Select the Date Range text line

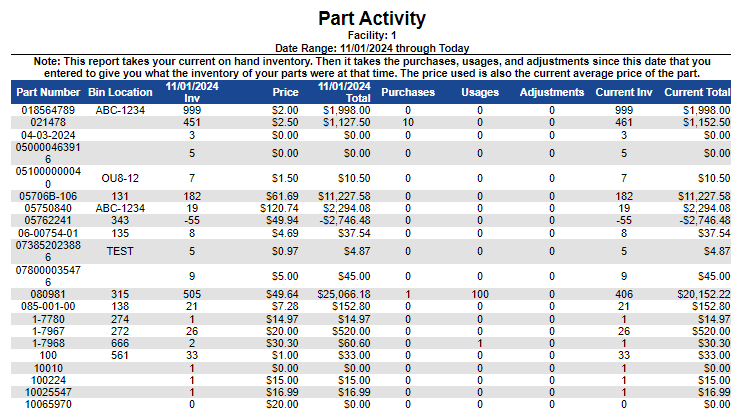(372, 48)
